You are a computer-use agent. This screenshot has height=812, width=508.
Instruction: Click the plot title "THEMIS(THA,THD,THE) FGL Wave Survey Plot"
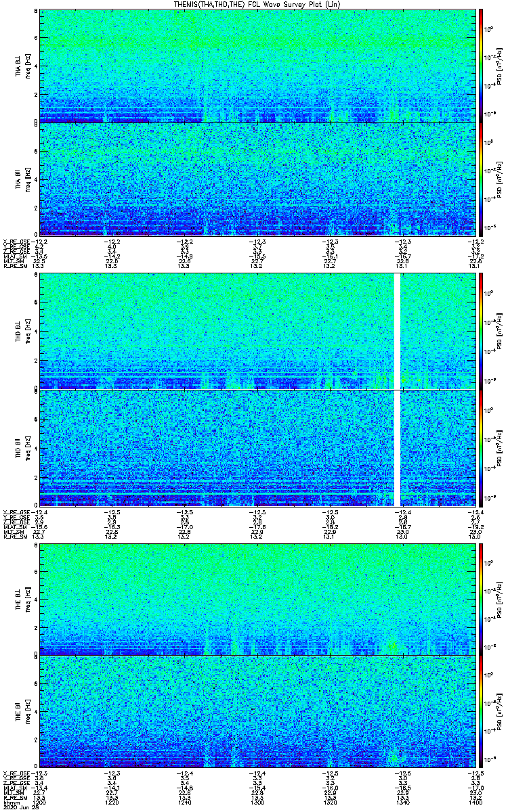point(247,4)
